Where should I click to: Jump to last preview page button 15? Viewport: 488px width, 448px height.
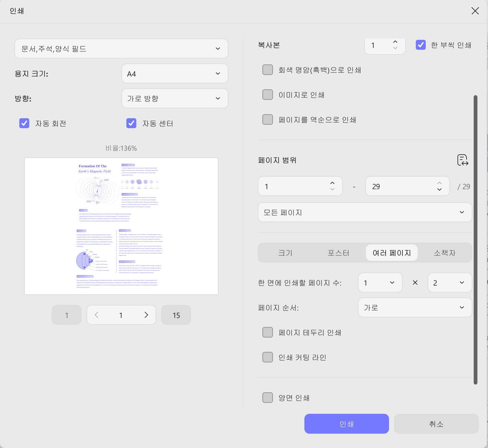[x=176, y=315]
